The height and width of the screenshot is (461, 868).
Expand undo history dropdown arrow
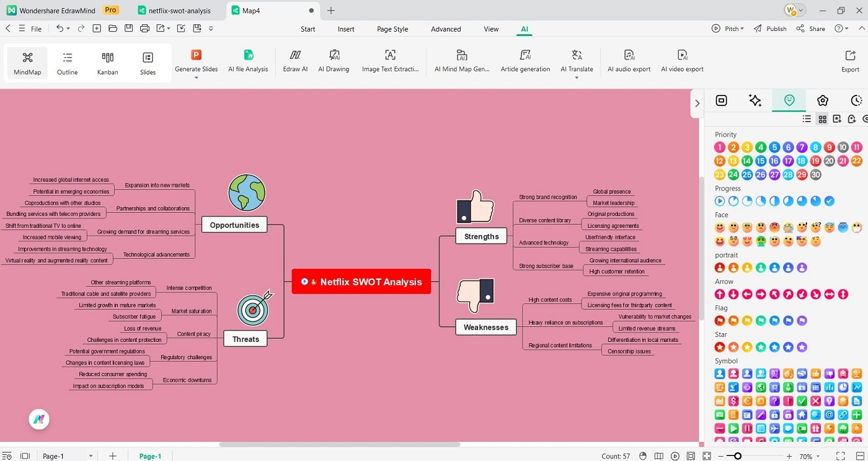coord(69,29)
